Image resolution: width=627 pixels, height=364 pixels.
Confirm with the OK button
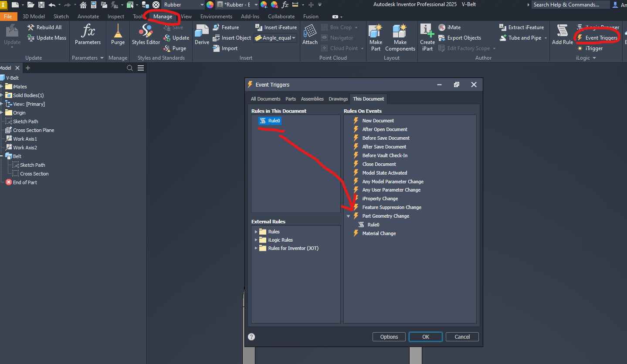pyautogui.click(x=425, y=337)
